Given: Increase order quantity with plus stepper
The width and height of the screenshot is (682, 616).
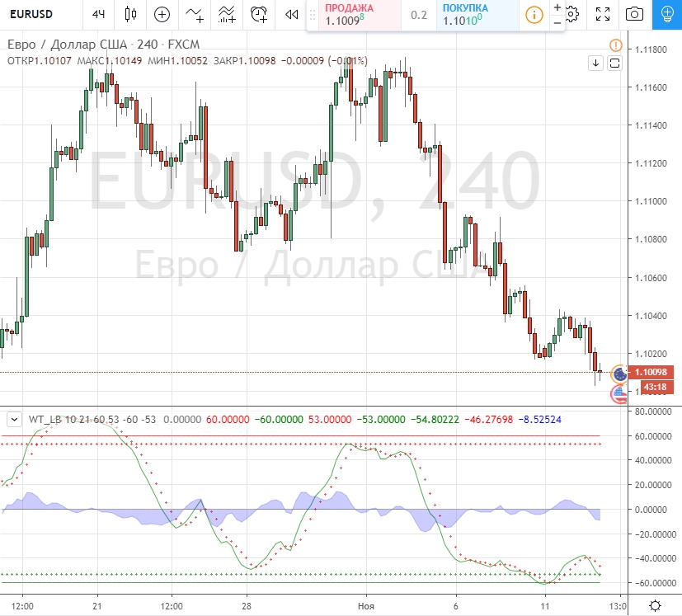Looking at the screenshot, I should click(x=557, y=7).
